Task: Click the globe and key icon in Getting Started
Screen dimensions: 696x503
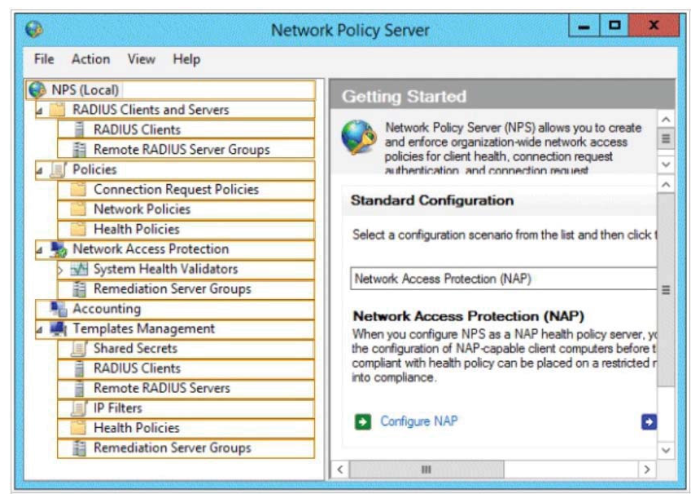Action: click(x=359, y=137)
